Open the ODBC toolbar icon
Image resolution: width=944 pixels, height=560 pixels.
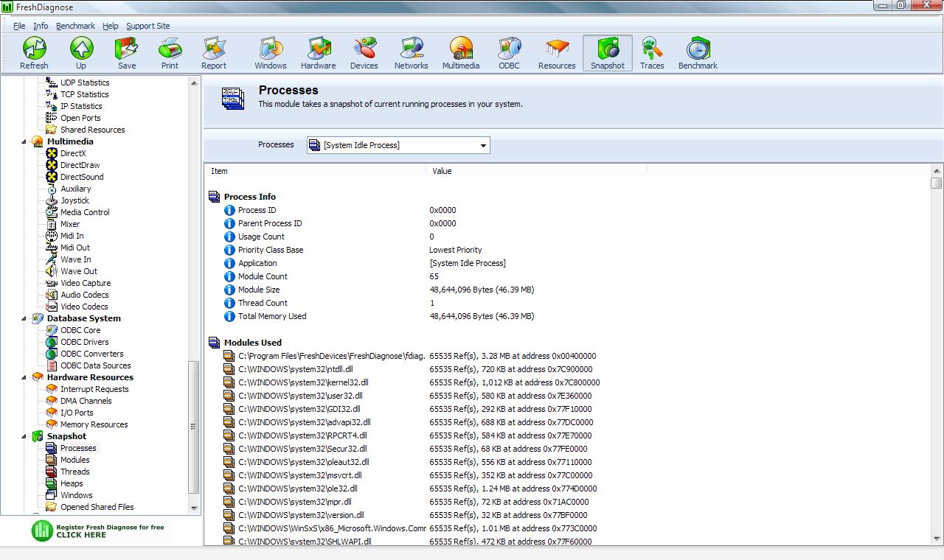point(509,53)
